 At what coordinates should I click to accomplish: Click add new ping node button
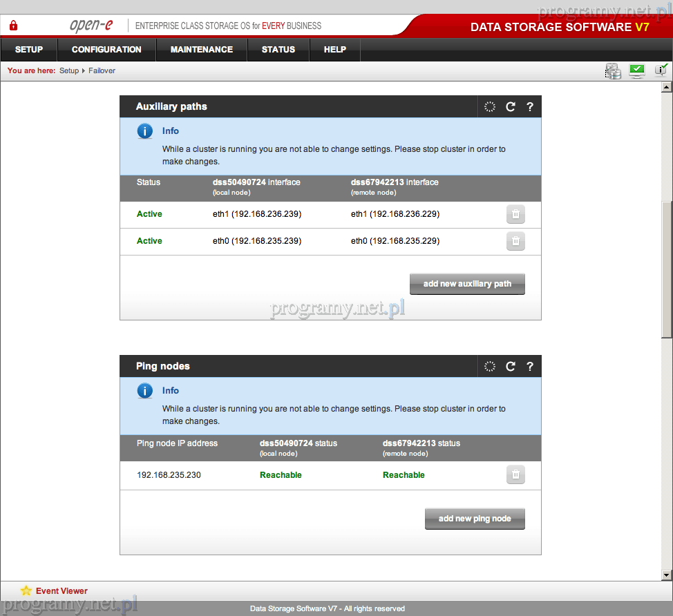475,519
